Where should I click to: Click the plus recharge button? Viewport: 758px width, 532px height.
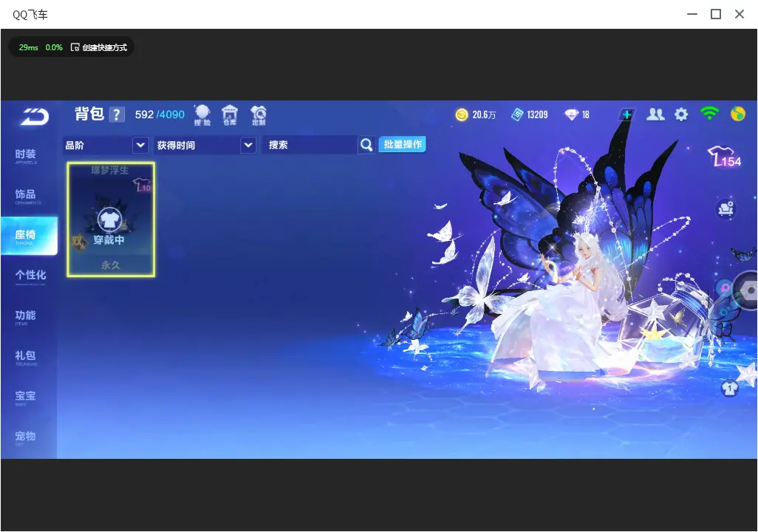tap(626, 115)
